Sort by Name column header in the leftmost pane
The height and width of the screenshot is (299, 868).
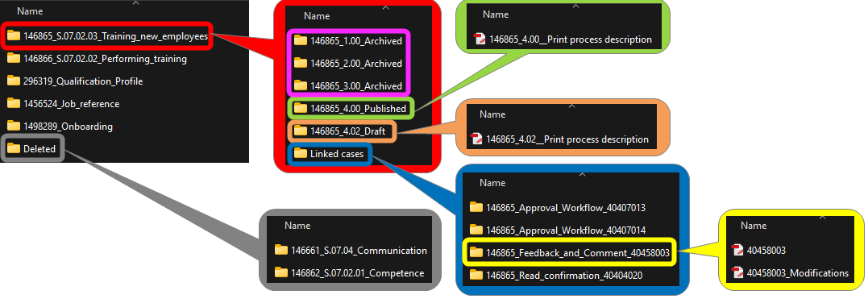click(30, 10)
